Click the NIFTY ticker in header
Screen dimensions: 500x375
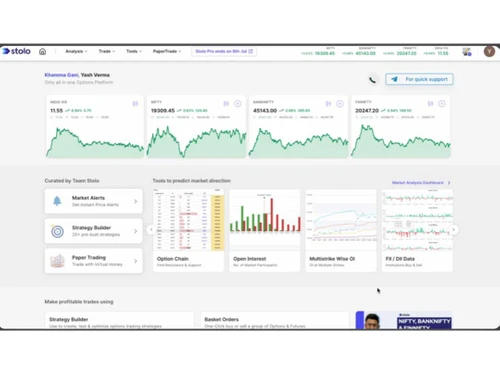click(318, 51)
